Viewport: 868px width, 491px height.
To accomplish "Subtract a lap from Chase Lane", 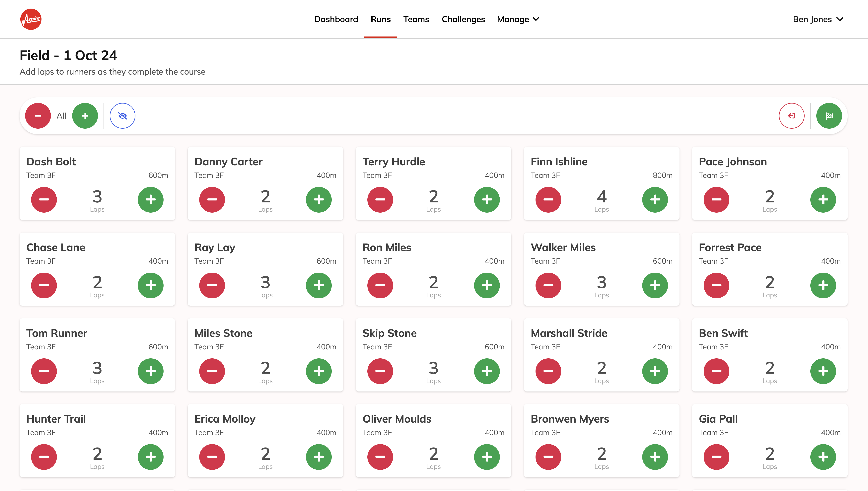I will click(x=44, y=285).
